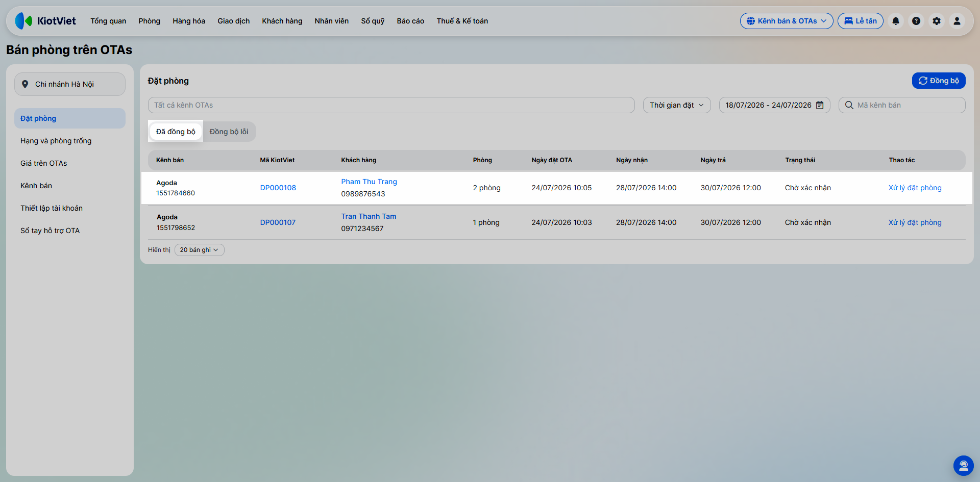Click the date range field 18/07/2026 - 24/07/2026
The width and height of the screenshot is (980, 482).
[x=775, y=105]
